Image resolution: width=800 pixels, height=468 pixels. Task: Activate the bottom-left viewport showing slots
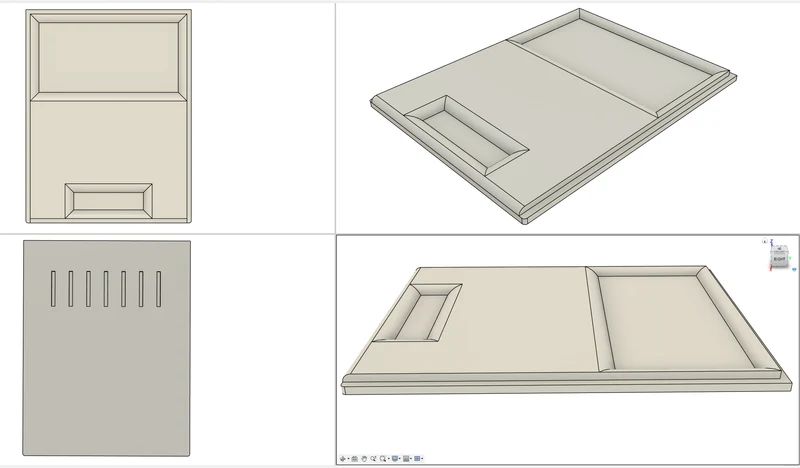click(167, 350)
